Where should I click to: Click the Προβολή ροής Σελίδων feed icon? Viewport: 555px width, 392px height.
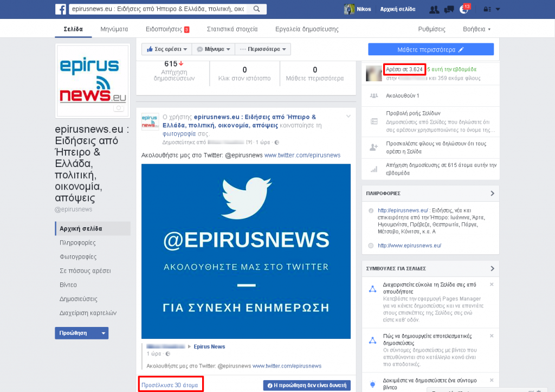tap(374, 121)
